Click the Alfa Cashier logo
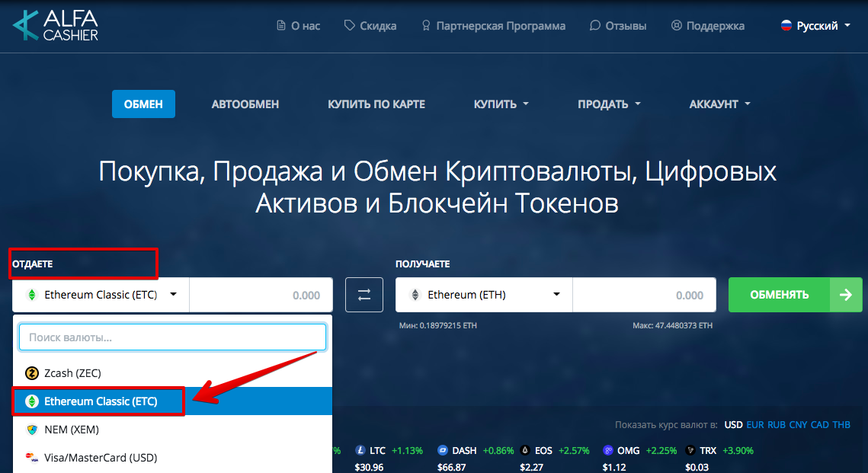868x473 pixels. (56, 25)
